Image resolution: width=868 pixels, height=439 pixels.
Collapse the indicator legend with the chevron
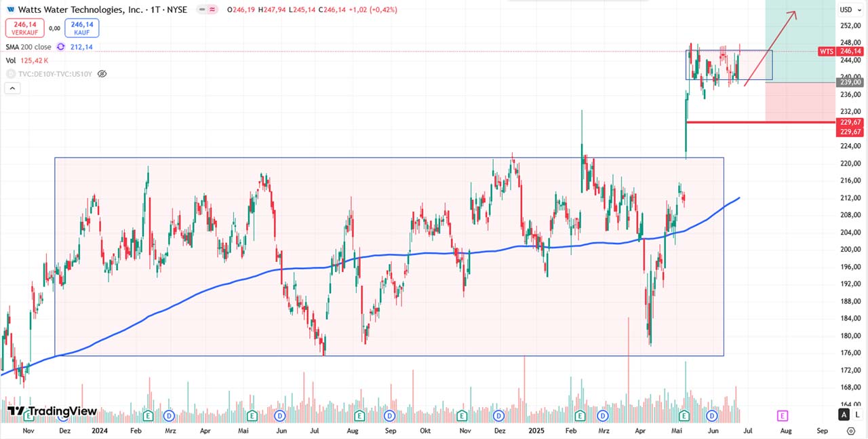tap(12, 88)
